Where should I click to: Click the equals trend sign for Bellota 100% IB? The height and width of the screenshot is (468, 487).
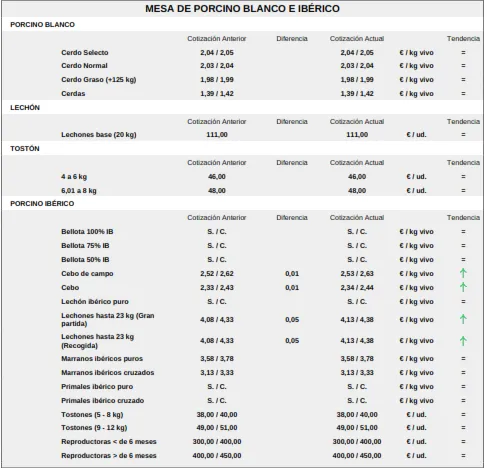[x=463, y=232]
